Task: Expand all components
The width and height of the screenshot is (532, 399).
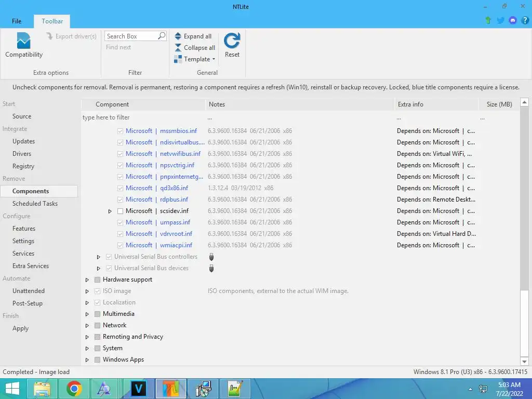Action: click(193, 36)
